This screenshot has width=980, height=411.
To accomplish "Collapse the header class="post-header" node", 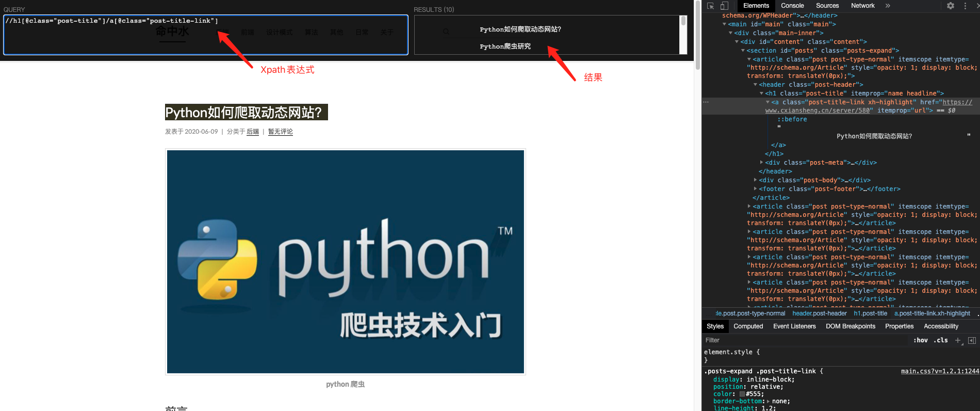I will coord(755,85).
